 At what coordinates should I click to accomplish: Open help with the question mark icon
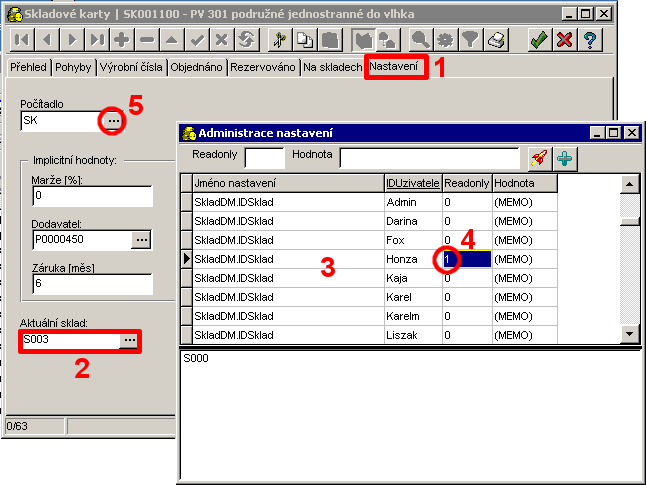tap(591, 40)
